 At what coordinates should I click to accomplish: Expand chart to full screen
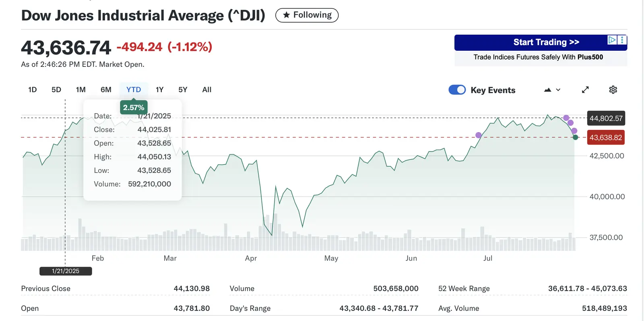[585, 90]
